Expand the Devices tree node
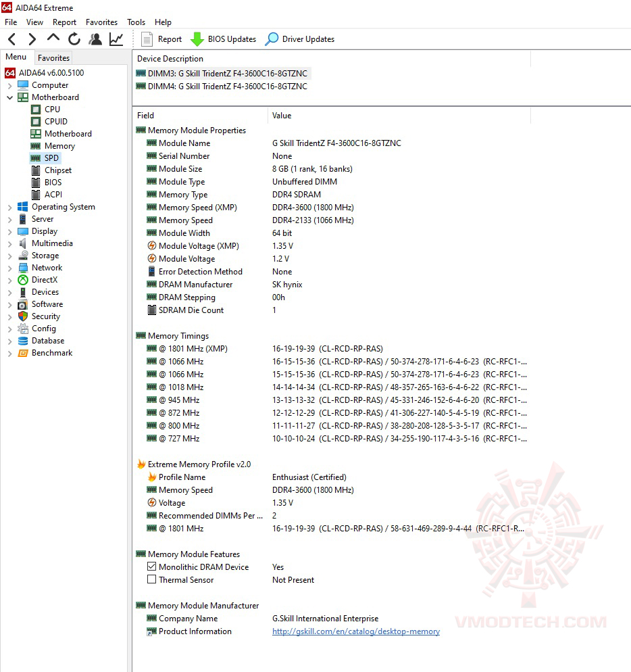 click(9, 292)
